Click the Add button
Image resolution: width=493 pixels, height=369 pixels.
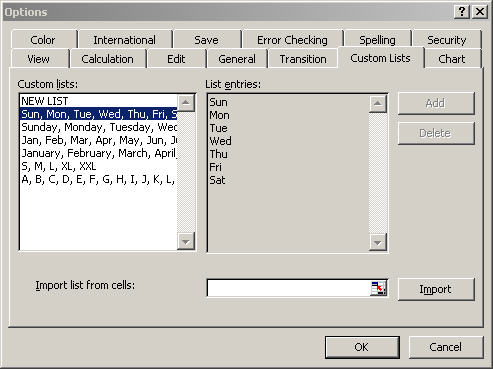click(436, 103)
